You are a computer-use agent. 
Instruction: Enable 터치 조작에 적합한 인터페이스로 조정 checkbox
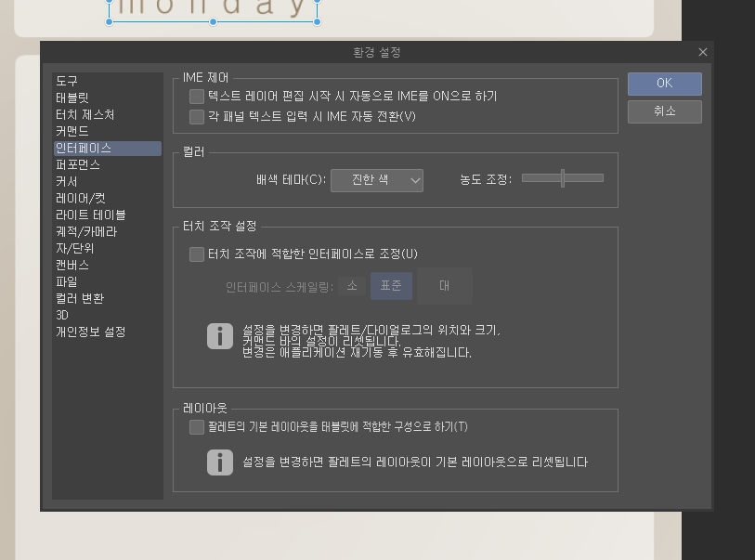pos(197,254)
